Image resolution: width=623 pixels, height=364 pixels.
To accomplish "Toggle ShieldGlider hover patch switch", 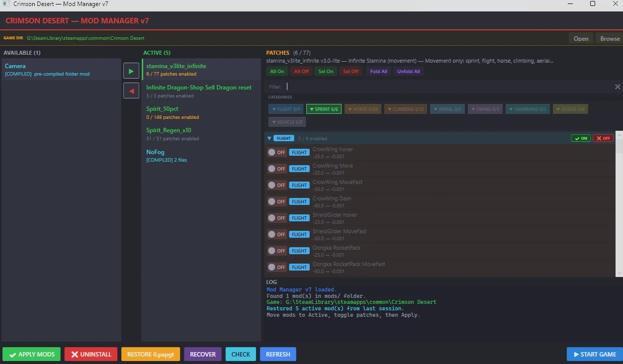I will pos(276,218).
